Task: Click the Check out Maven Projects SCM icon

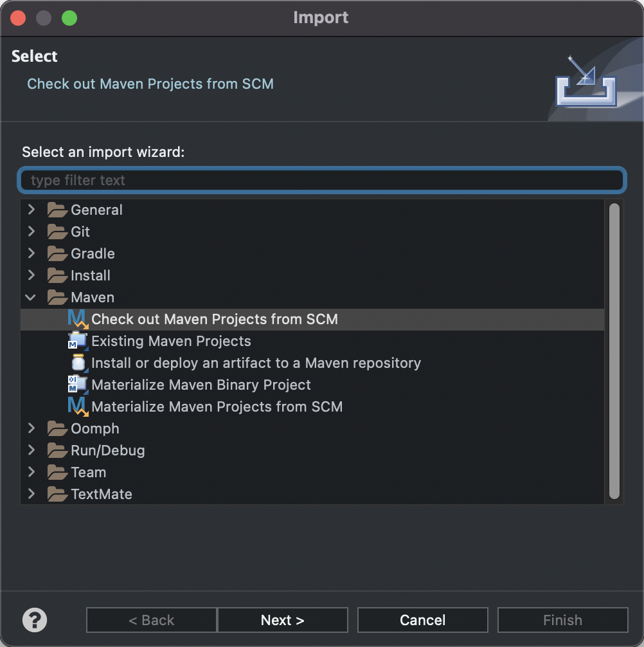Action: click(78, 319)
